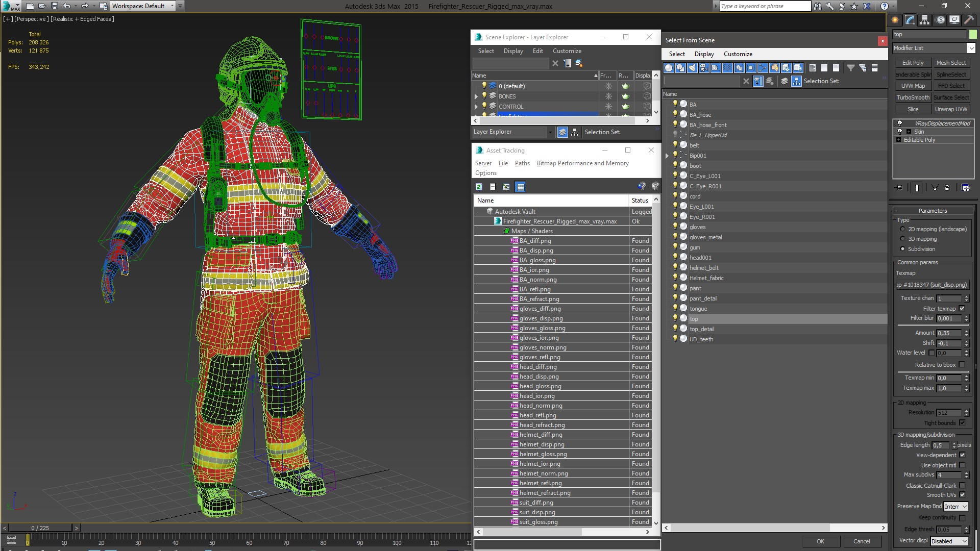
Task: Click the green object color swatch
Action: (972, 35)
